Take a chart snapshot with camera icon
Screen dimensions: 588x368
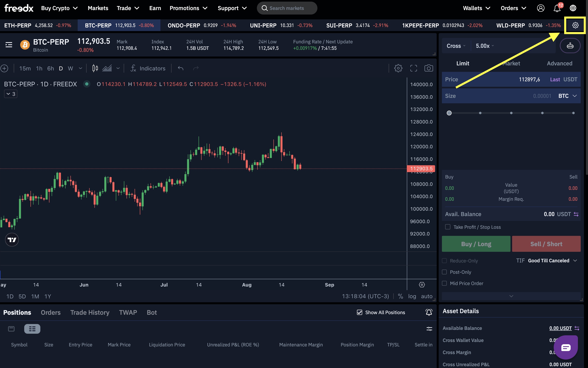point(429,68)
